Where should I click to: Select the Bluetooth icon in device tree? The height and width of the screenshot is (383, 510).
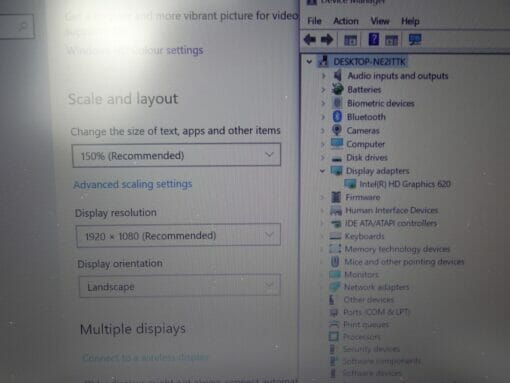(x=337, y=117)
